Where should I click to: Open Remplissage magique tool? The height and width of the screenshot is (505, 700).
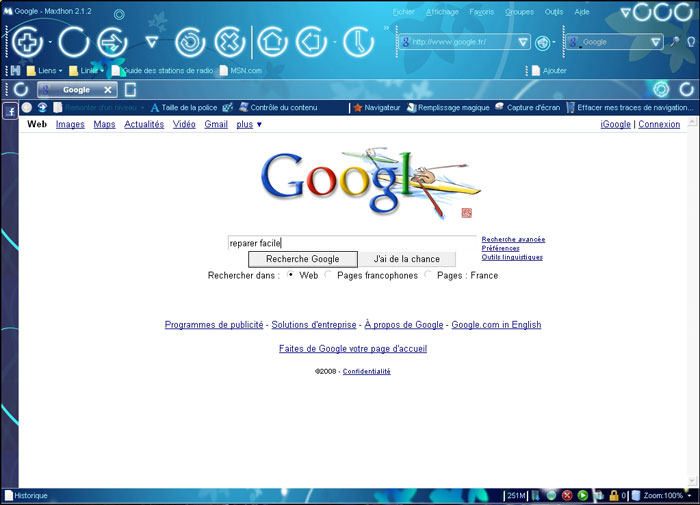pos(448,108)
